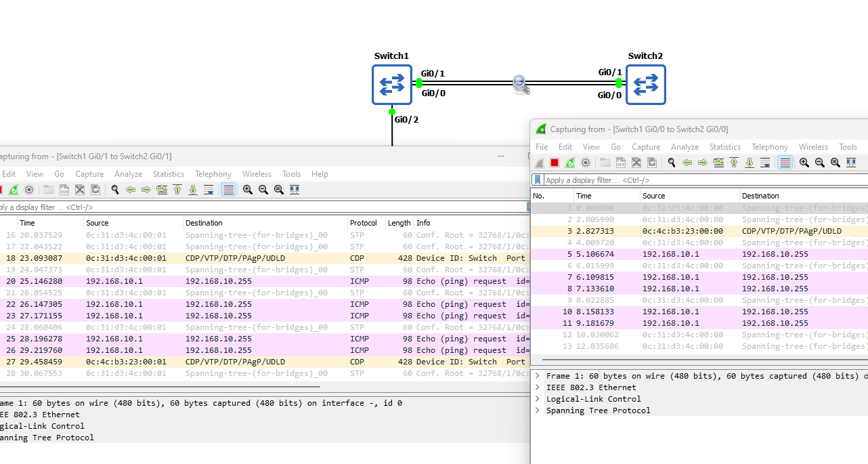Viewport: 868px width, 464px height.
Task: Go to first packet in the Gi0/1 window
Action: coord(177,190)
